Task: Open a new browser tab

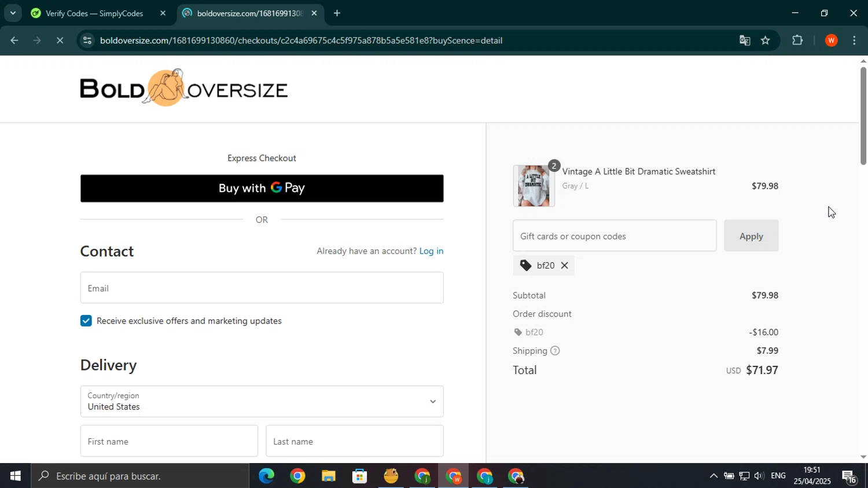Action: (337, 13)
